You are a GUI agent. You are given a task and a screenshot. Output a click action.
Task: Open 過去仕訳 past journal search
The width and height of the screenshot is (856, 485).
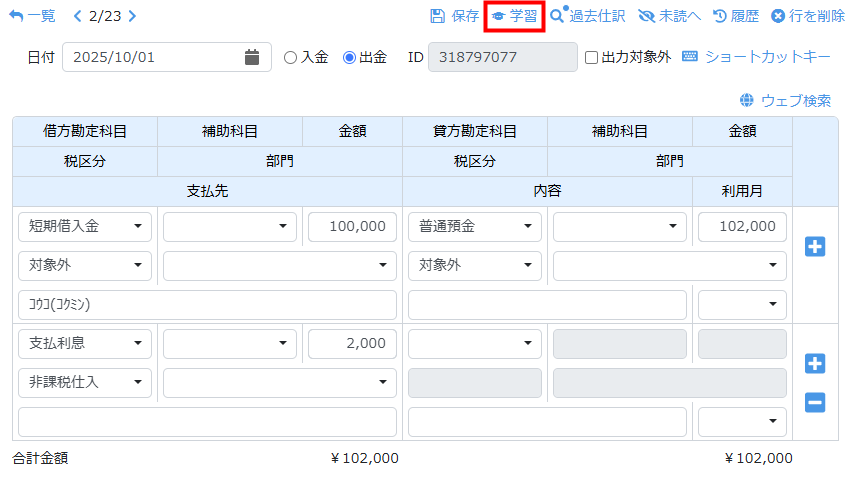(588, 16)
